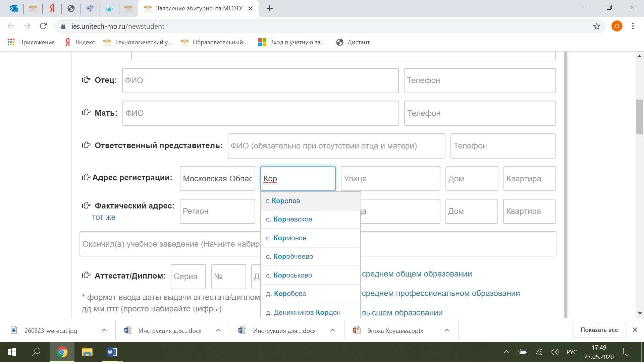Click the Отец ФИО input field

[x=260, y=80]
